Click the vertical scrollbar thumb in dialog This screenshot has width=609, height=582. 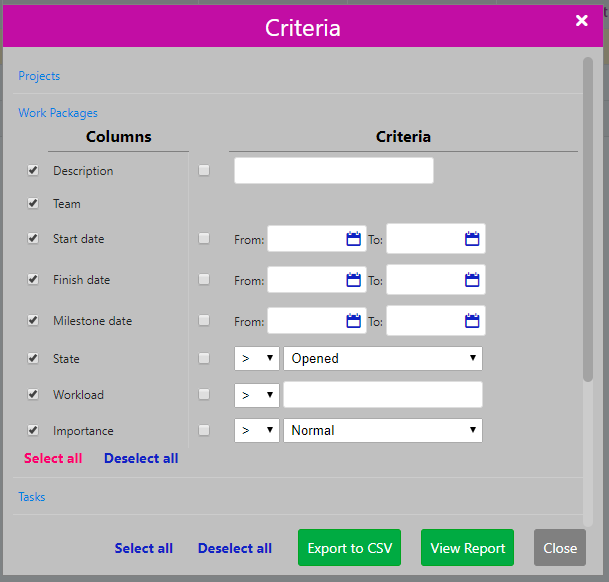point(588,220)
